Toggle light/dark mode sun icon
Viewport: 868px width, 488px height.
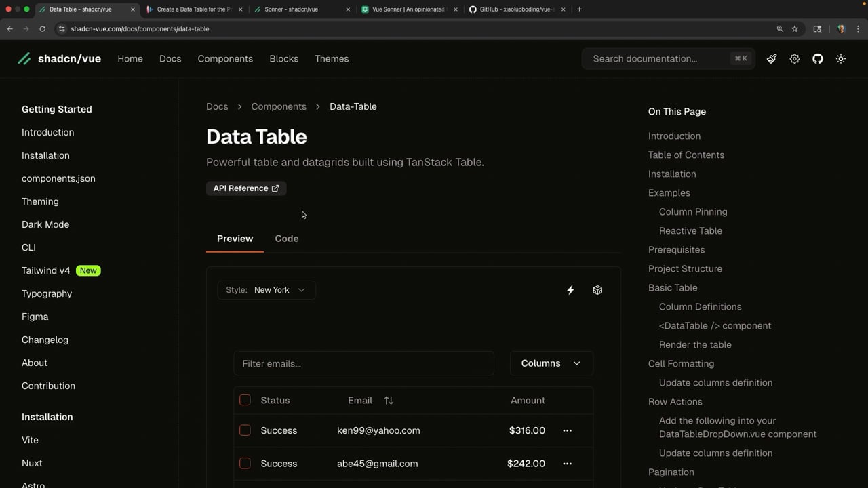pyautogui.click(x=841, y=59)
